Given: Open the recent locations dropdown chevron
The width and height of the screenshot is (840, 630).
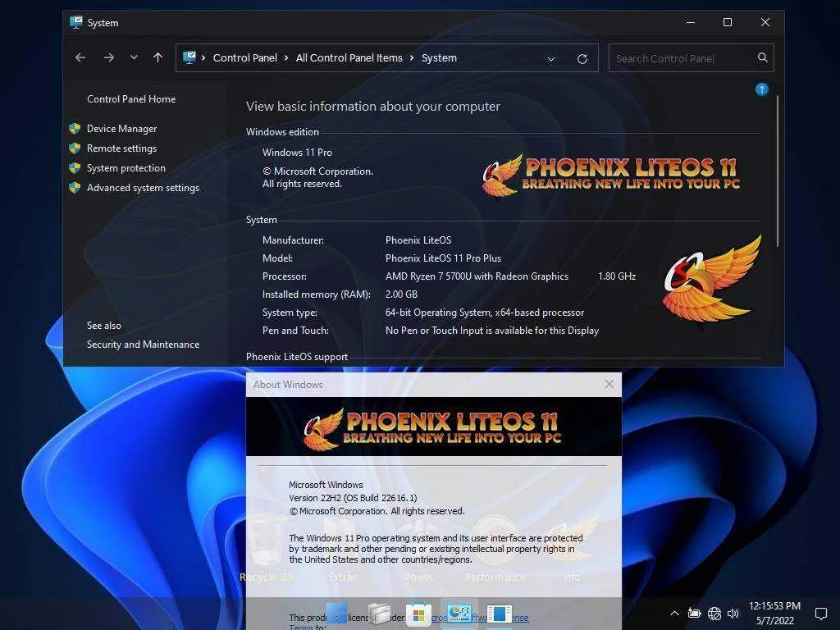Looking at the screenshot, I should click(x=134, y=58).
